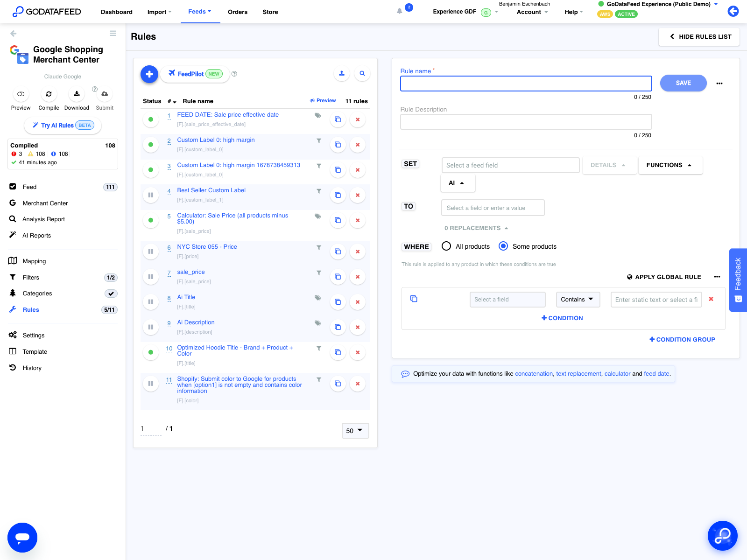Click the tag icon on Calculator Sale Price rule
Screen dimensions: 747x560
(x=318, y=216)
